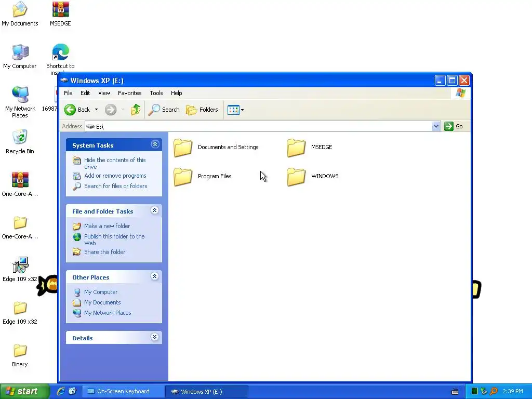Expand the Address bar dropdown
This screenshot has height=399, width=532.
point(436,126)
